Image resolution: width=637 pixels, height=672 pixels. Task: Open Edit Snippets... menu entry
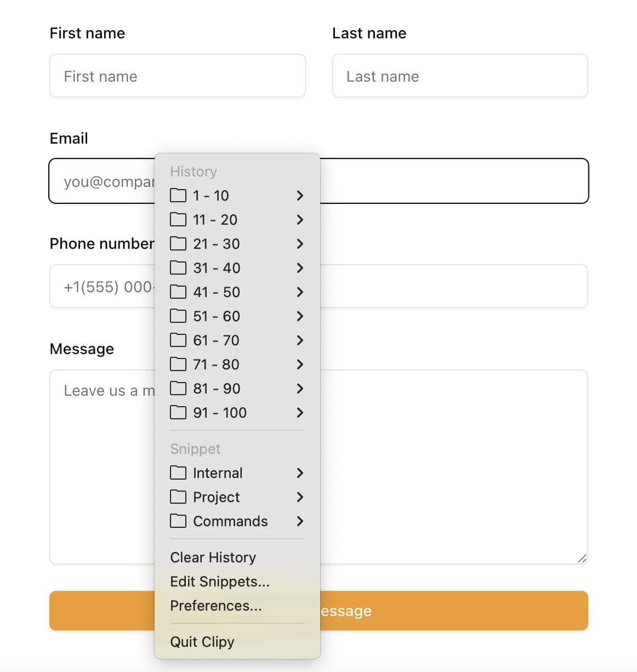(219, 582)
